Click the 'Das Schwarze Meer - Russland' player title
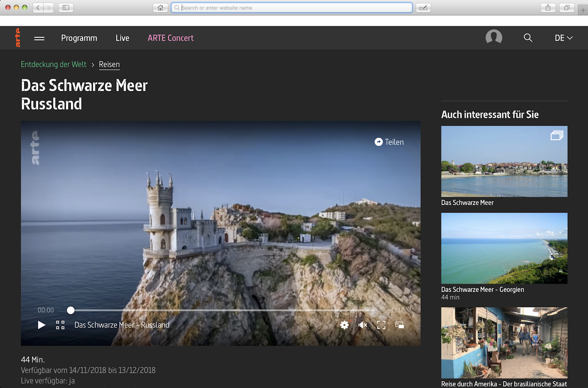588x388 pixels. click(x=122, y=325)
